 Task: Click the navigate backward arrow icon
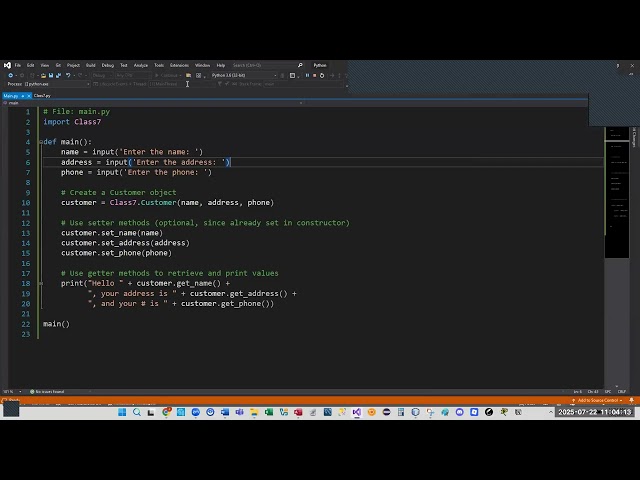point(11,76)
